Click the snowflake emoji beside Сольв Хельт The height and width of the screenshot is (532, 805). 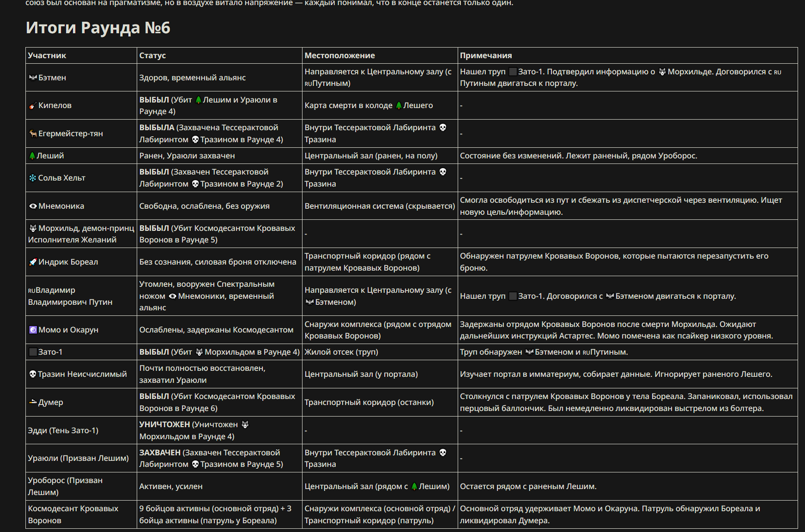(33, 178)
